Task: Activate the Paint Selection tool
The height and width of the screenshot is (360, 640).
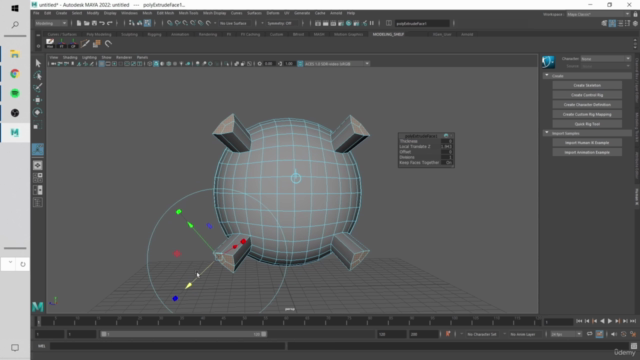Action: coord(38,87)
